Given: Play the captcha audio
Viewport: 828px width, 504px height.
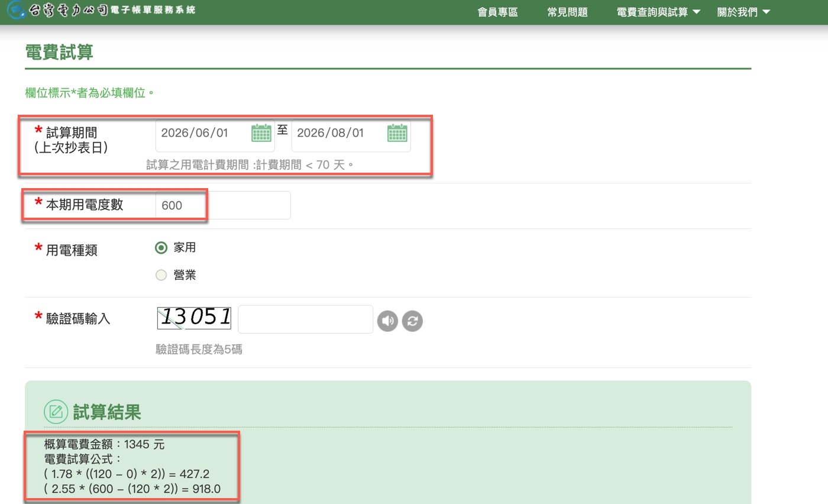Looking at the screenshot, I should coord(387,321).
